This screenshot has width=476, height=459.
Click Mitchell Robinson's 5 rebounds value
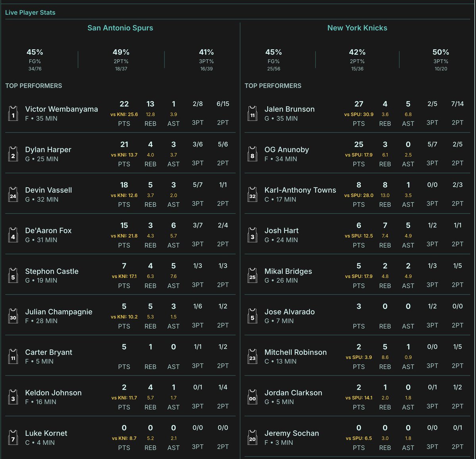pyautogui.click(x=385, y=347)
